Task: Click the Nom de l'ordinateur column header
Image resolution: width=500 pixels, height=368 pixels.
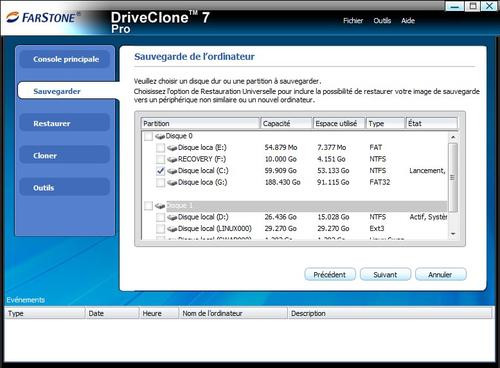Action: (x=233, y=313)
